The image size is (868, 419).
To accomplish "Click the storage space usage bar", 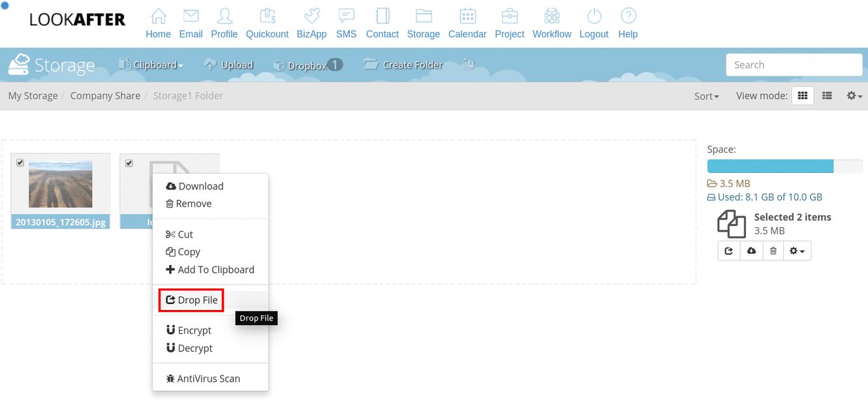I will 784,166.
